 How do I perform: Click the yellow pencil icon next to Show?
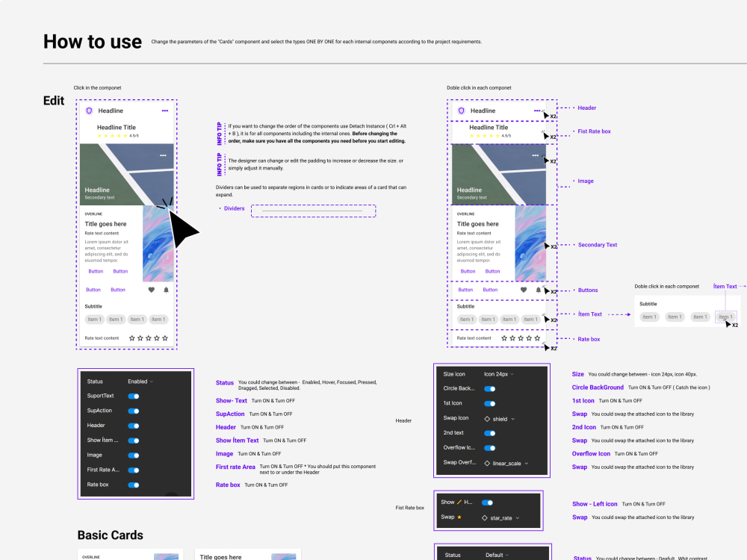click(459, 503)
